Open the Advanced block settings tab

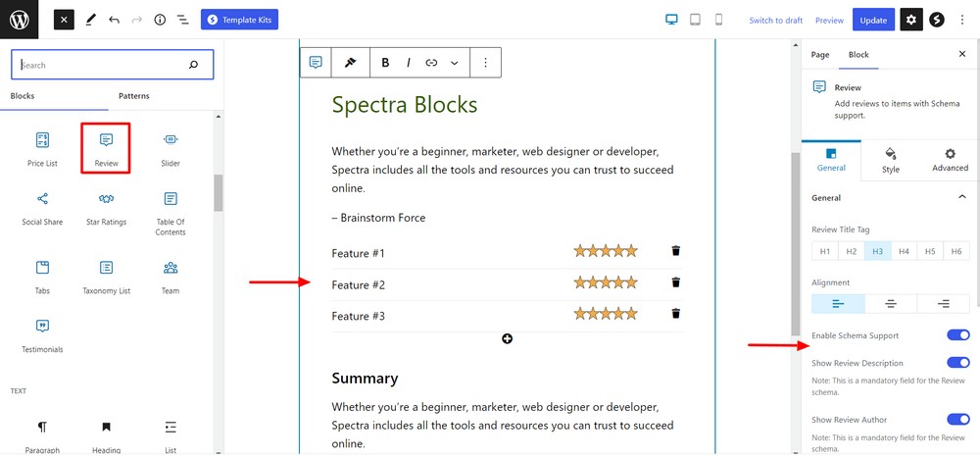pyautogui.click(x=950, y=160)
